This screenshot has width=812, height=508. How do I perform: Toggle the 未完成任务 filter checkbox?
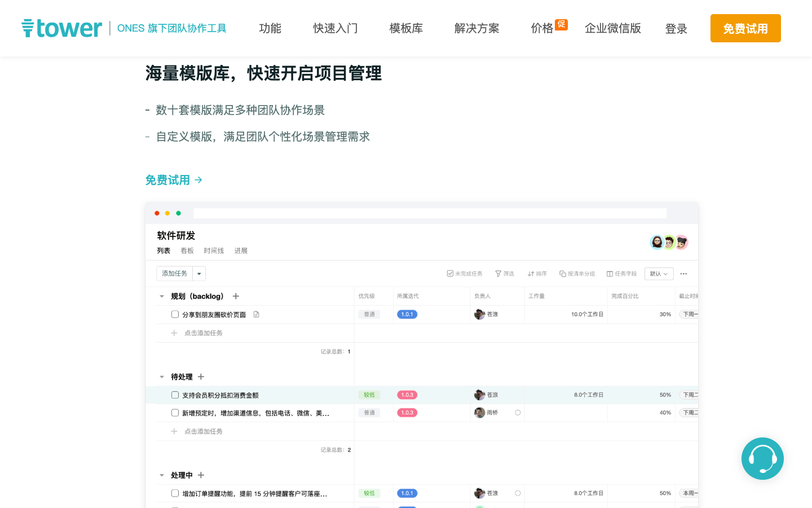click(x=450, y=274)
